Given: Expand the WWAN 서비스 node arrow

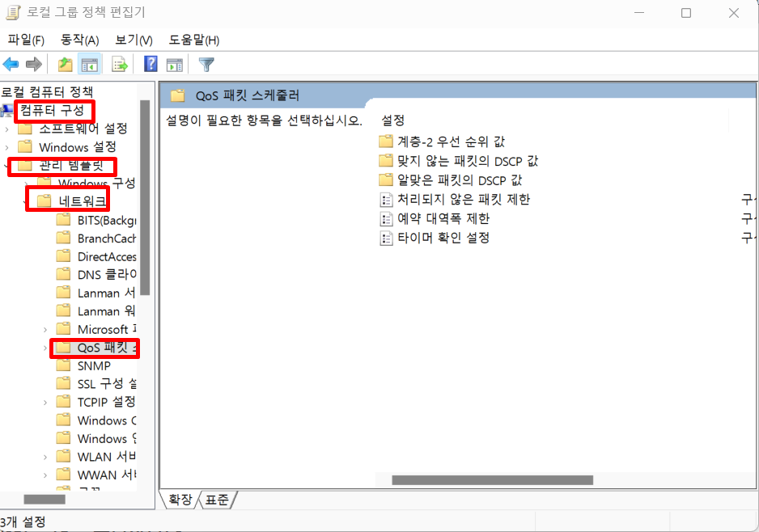Looking at the screenshot, I should pyautogui.click(x=45, y=475).
